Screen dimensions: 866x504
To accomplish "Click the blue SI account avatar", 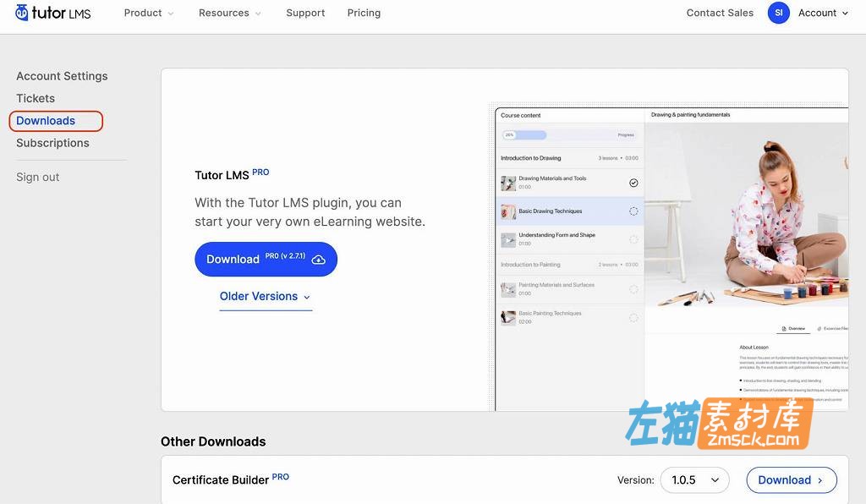I will point(778,13).
